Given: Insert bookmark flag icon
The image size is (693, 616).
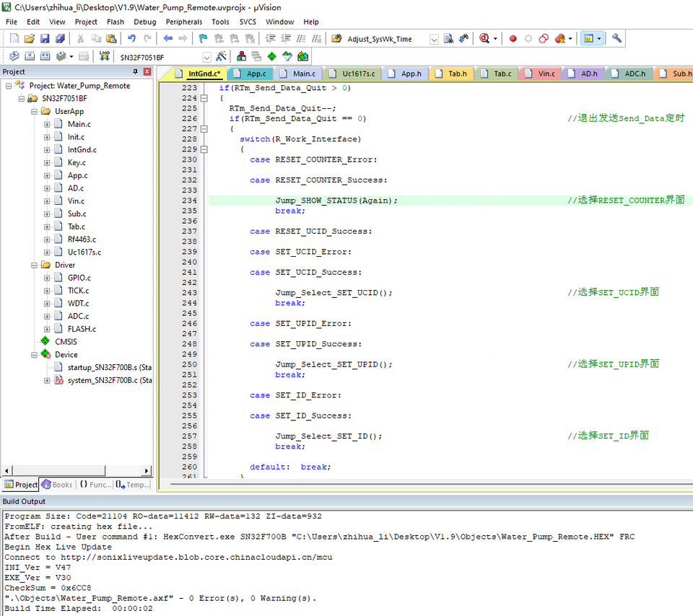Looking at the screenshot, I should pos(204,38).
